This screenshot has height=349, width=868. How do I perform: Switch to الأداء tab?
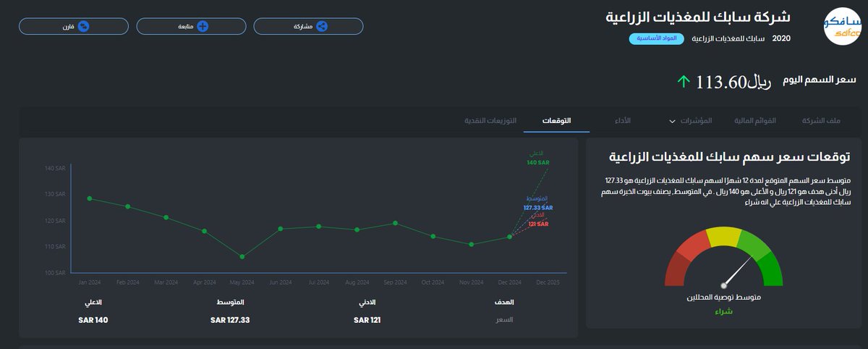pos(623,120)
